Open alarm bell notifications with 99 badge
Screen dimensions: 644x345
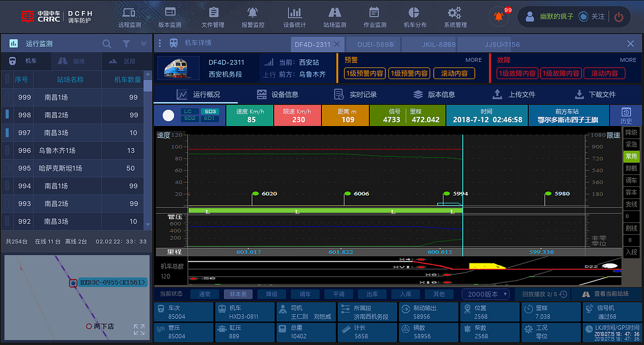[x=499, y=16]
